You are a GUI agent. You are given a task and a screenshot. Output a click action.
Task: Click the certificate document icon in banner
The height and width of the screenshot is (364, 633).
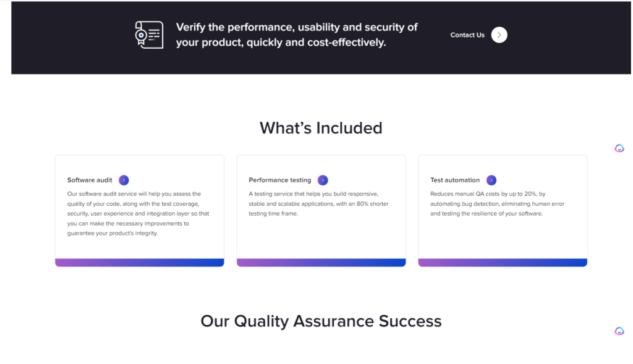click(149, 35)
